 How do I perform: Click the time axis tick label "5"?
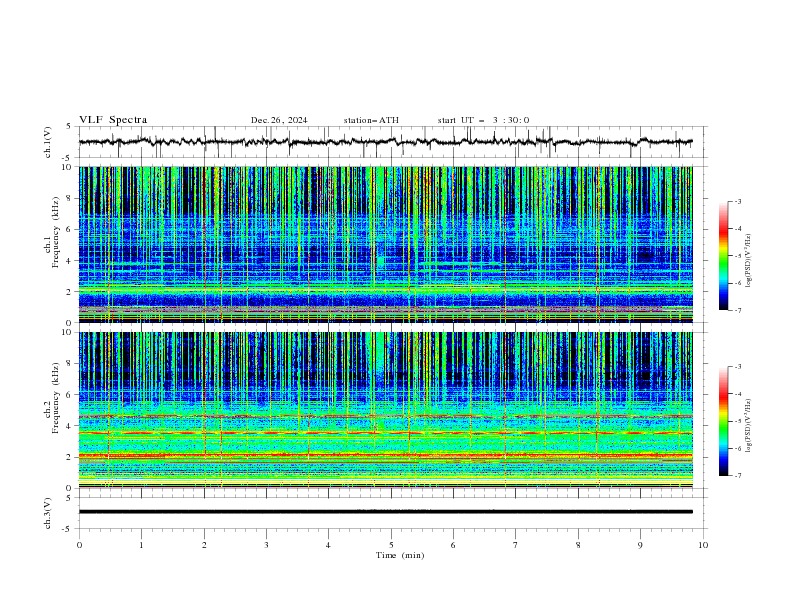pos(391,545)
